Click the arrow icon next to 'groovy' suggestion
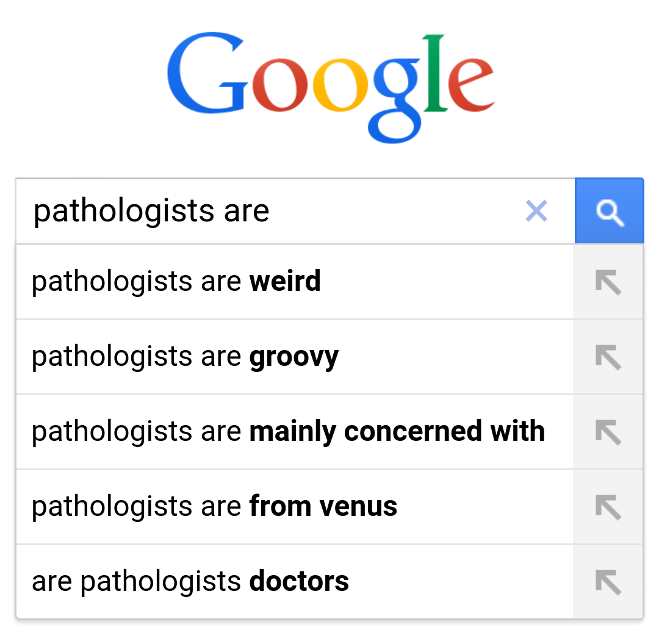This screenshot has width=659, height=644. click(608, 357)
